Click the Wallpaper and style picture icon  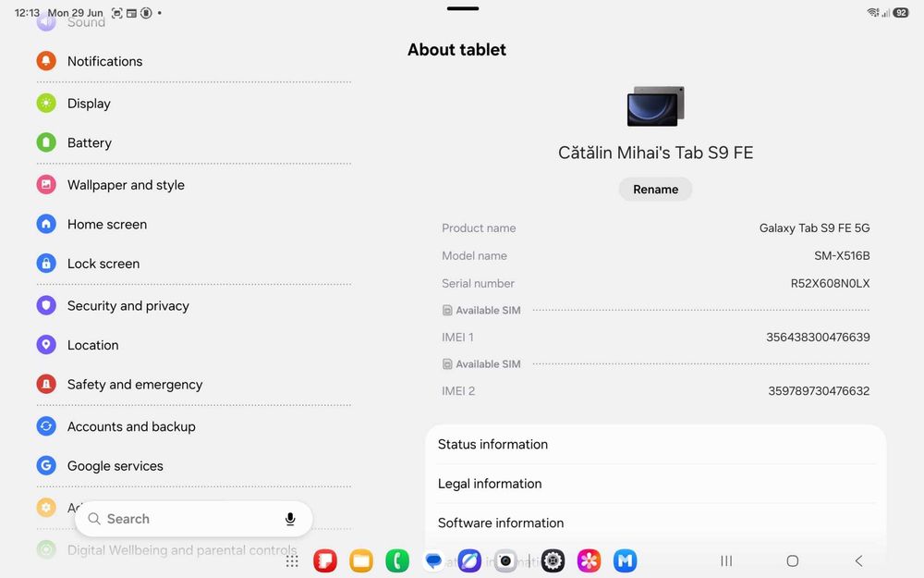click(46, 185)
